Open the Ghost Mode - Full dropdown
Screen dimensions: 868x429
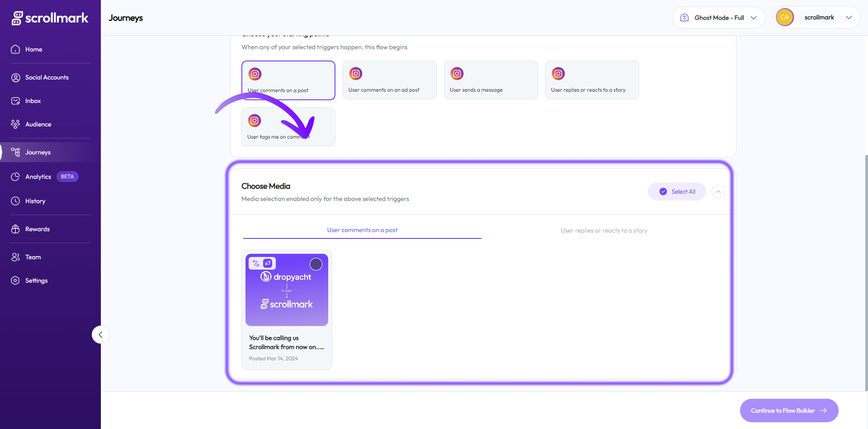pyautogui.click(x=718, y=18)
